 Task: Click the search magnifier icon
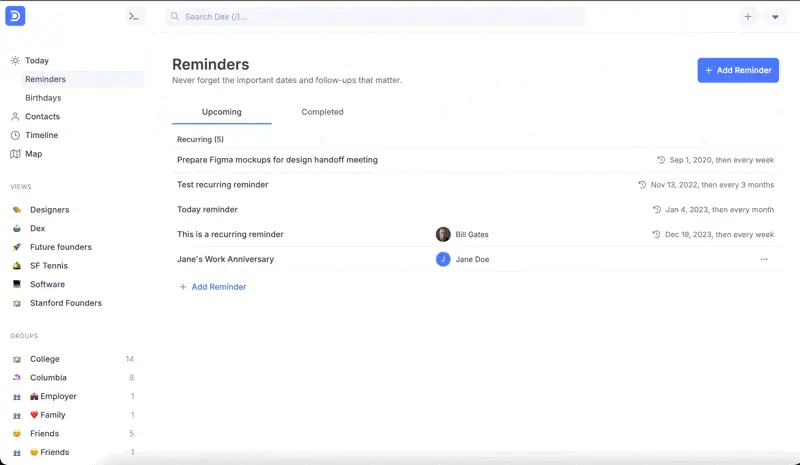click(x=175, y=16)
